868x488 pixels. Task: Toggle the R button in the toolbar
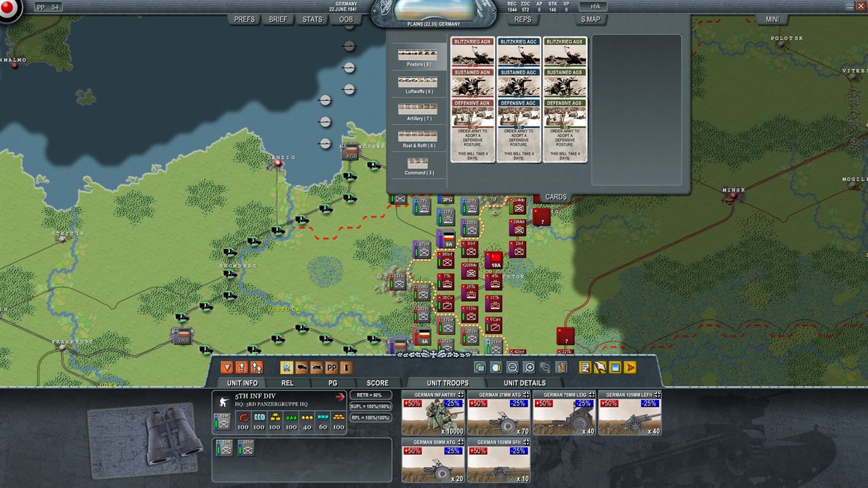point(286,367)
